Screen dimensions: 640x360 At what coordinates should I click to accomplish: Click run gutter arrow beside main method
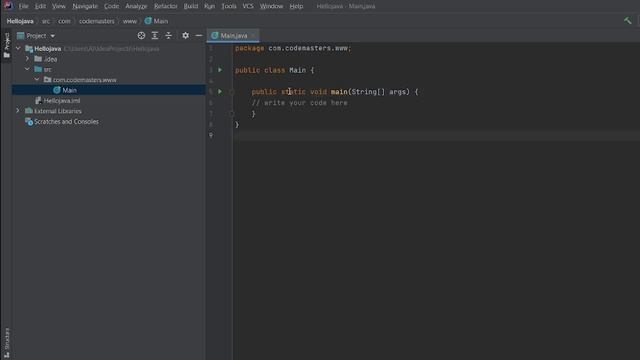click(220, 91)
